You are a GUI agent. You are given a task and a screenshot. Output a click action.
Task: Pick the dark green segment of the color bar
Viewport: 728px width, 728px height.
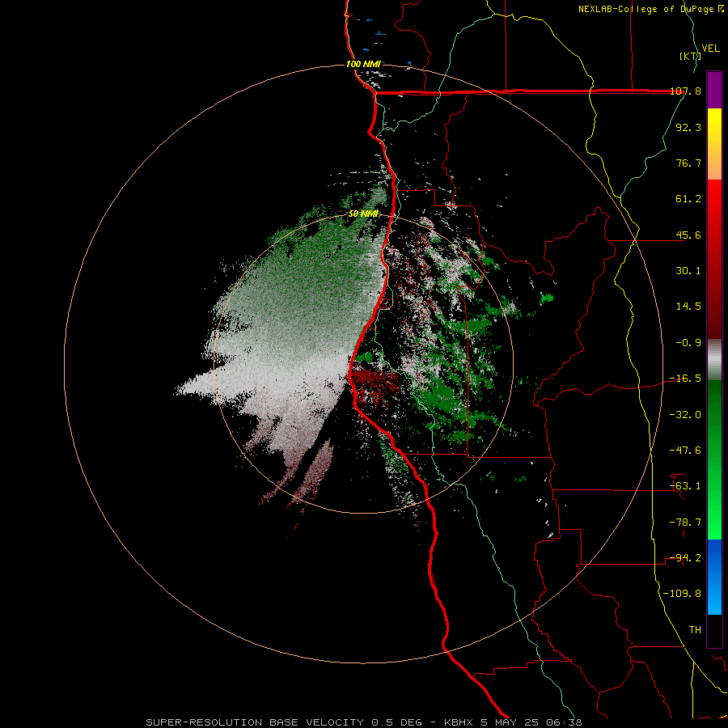pos(714,408)
